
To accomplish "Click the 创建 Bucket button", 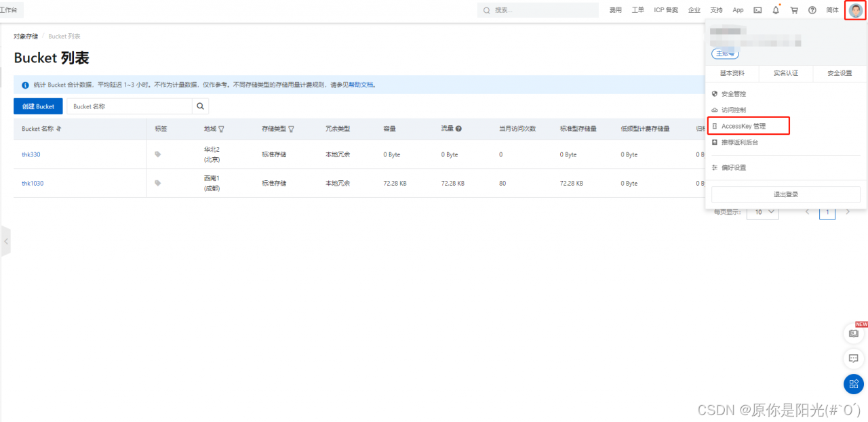I will pyautogui.click(x=37, y=106).
